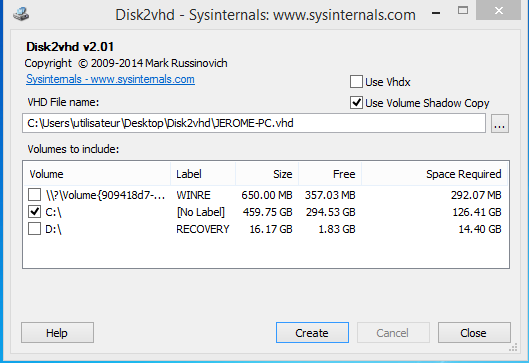Viewport: 529px width, 363px height.
Task: Click the 126.41 GB space required value
Action: (x=477, y=212)
